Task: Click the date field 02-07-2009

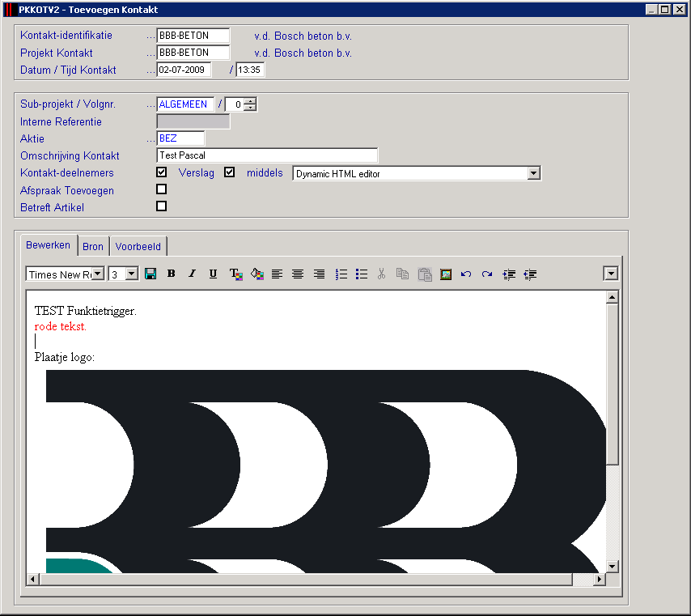Action: point(184,70)
